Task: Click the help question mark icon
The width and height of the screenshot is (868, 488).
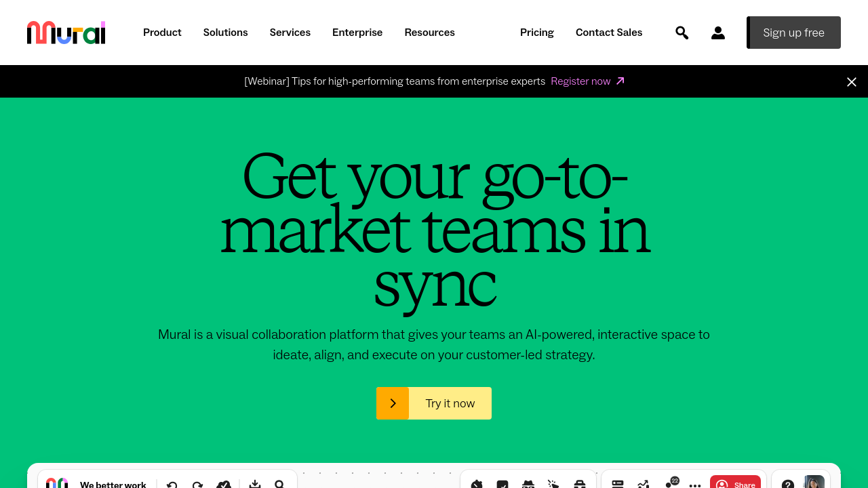Action: 787,484
